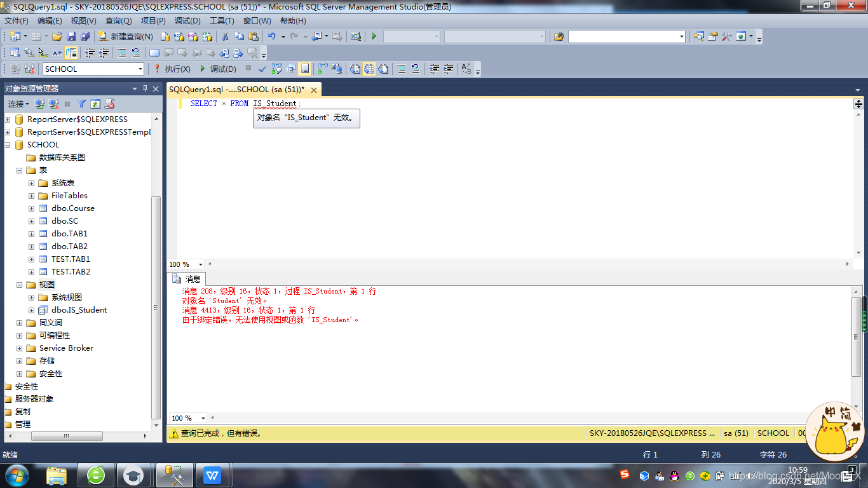
Task: Click the Connect Object Explorer icon
Action: (x=39, y=104)
